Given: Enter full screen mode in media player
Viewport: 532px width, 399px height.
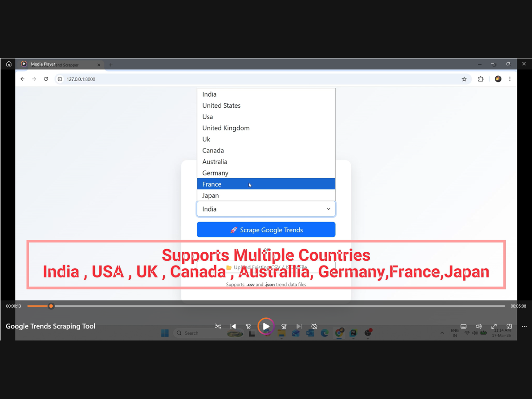Looking at the screenshot, I should pyautogui.click(x=494, y=326).
